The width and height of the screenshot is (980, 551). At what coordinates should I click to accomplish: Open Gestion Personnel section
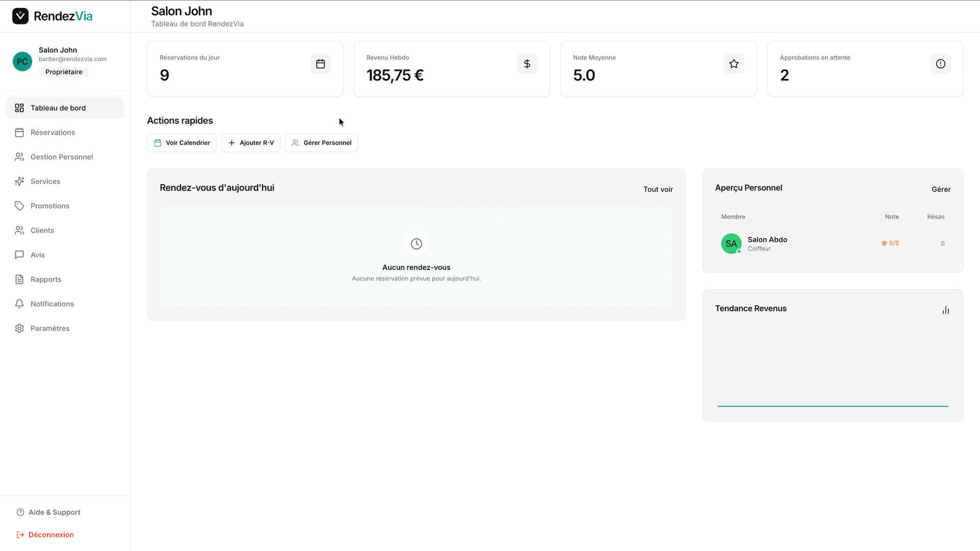point(65,157)
